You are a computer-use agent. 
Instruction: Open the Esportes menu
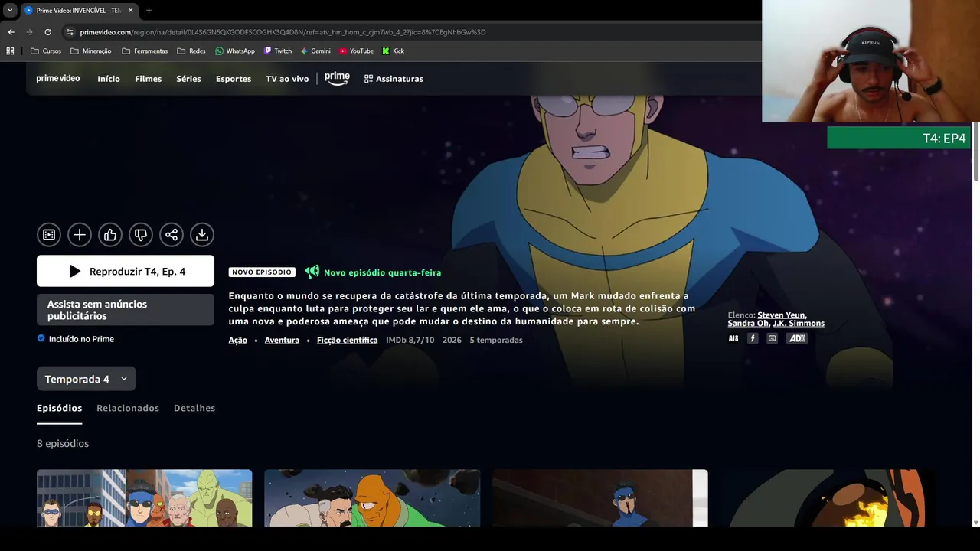point(234,79)
